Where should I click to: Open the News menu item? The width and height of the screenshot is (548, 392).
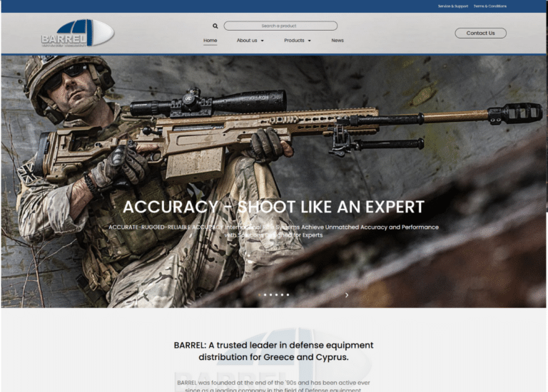(338, 41)
